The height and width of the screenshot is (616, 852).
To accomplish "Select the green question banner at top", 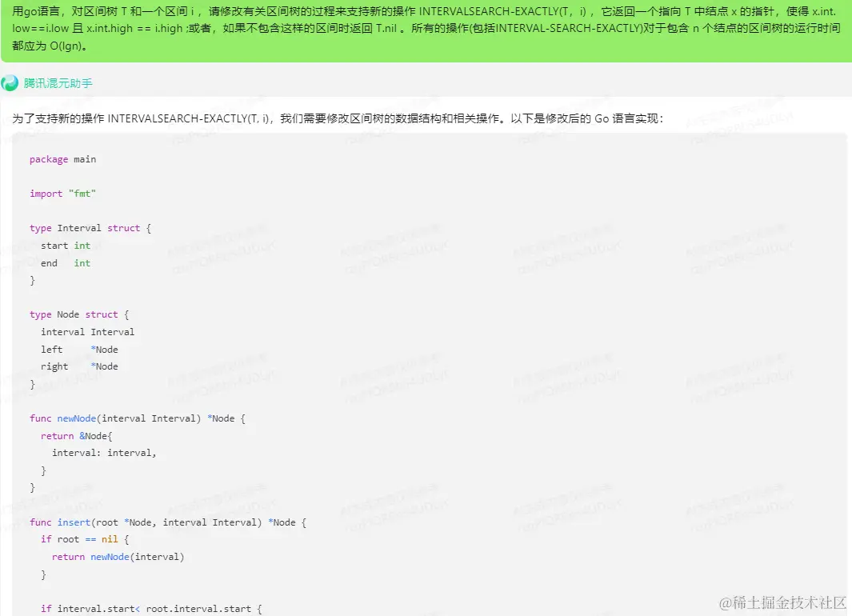I will [x=426, y=32].
